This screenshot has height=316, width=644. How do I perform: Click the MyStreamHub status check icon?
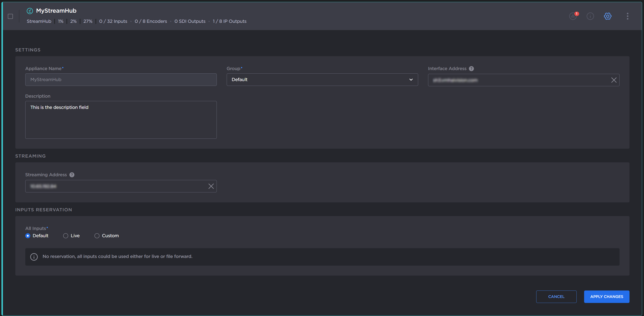coord(30,11)
